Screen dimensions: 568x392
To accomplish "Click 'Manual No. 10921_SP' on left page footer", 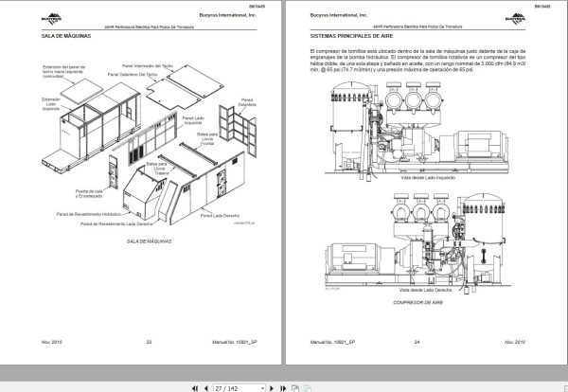I will click(x=235, y=342).
